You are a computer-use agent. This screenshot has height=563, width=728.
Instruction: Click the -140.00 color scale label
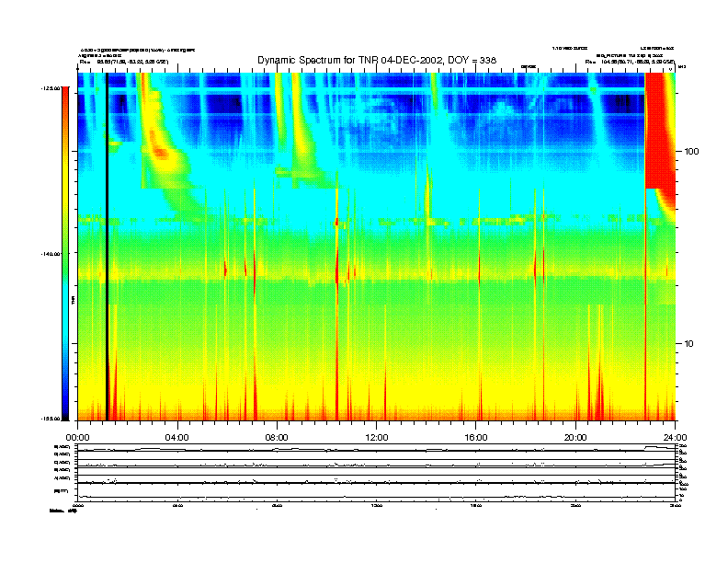51,254
